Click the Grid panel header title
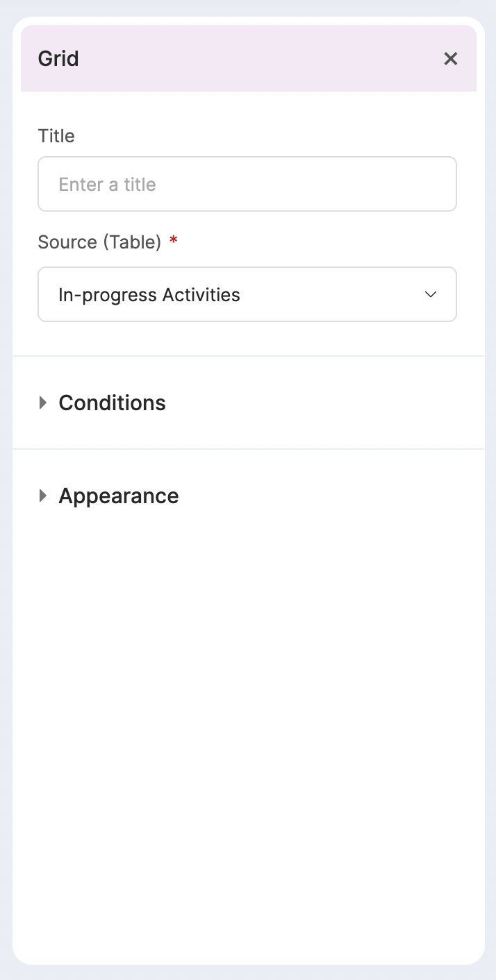Viewport: 496px width, 980px height. pyautogui.click(x=58, y=59)
